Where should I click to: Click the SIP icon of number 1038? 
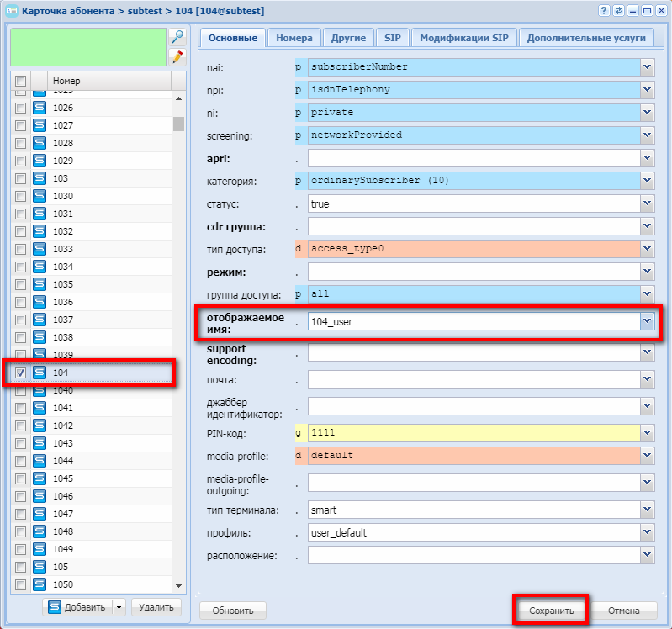coord(40,337)
